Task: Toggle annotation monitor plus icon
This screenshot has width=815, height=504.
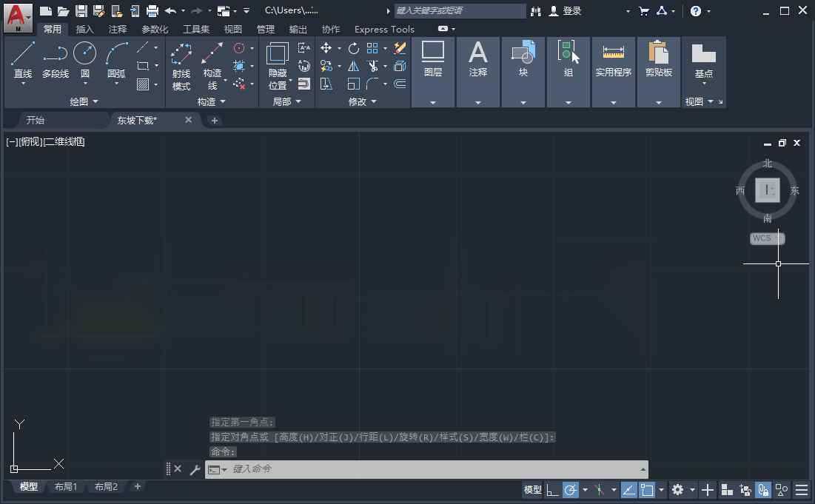Action: click(x=707, y=490)
